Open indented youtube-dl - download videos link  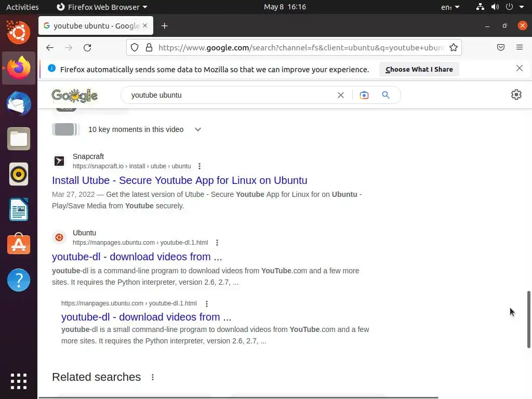146,317
